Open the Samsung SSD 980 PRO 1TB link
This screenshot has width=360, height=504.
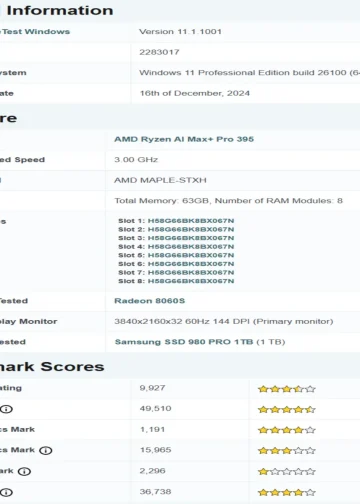pyautogui.click(x=184, y=342)
